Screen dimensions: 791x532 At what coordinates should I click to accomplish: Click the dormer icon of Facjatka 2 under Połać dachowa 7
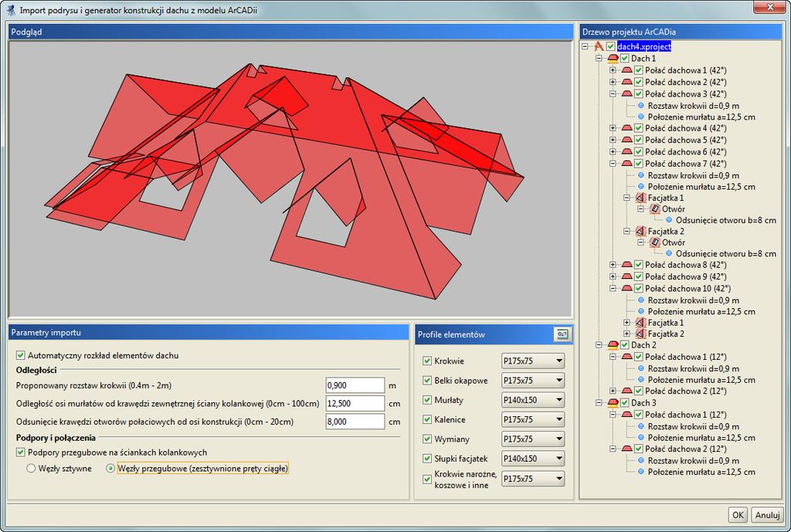pos(640,232)
